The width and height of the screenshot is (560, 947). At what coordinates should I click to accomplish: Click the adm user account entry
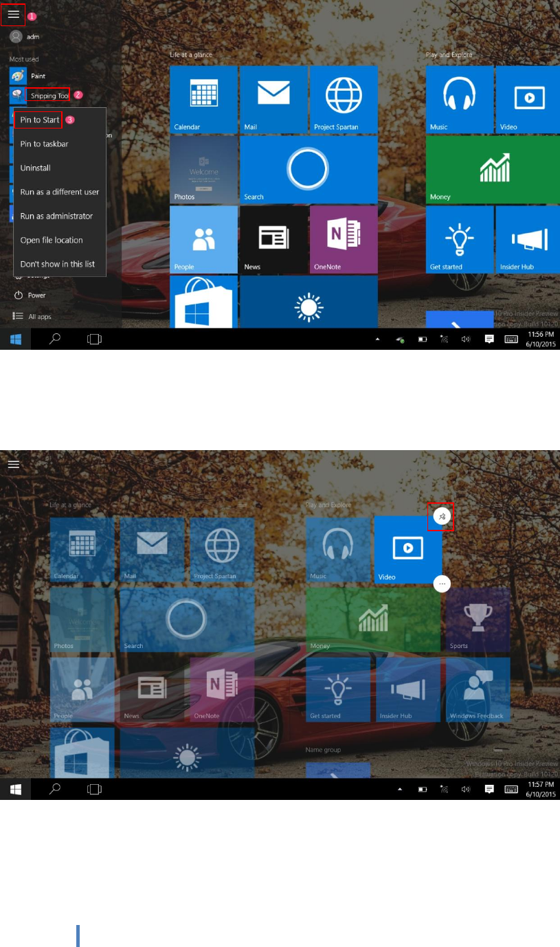click(25, 36)
